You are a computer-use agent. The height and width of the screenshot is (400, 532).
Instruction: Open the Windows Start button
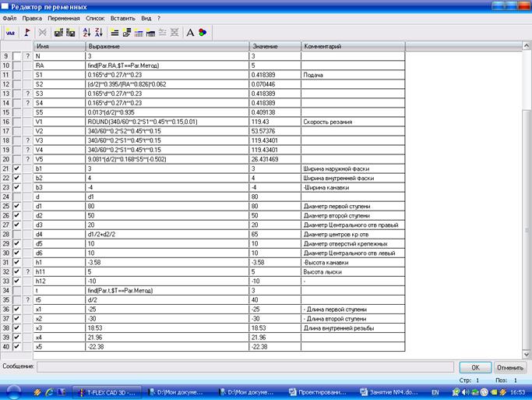(x=13, y=392)
